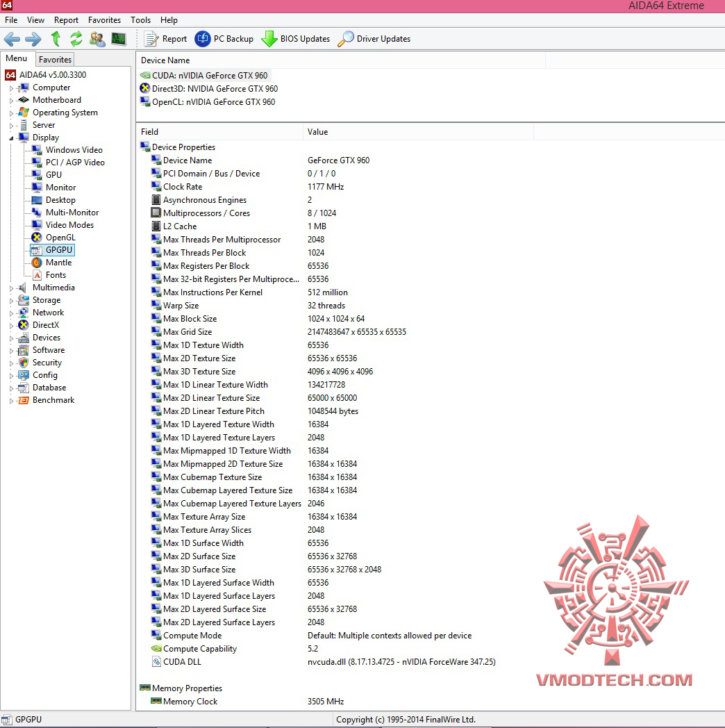Viewport: 725px width, 728px height.
Task: Go up one level with green arrow
Action: coord(56,39)
